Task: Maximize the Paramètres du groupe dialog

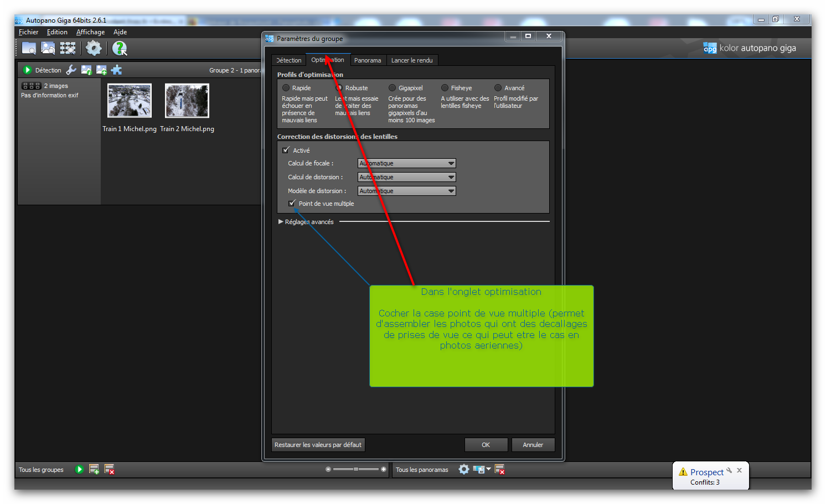Action: tap(528, 36)
